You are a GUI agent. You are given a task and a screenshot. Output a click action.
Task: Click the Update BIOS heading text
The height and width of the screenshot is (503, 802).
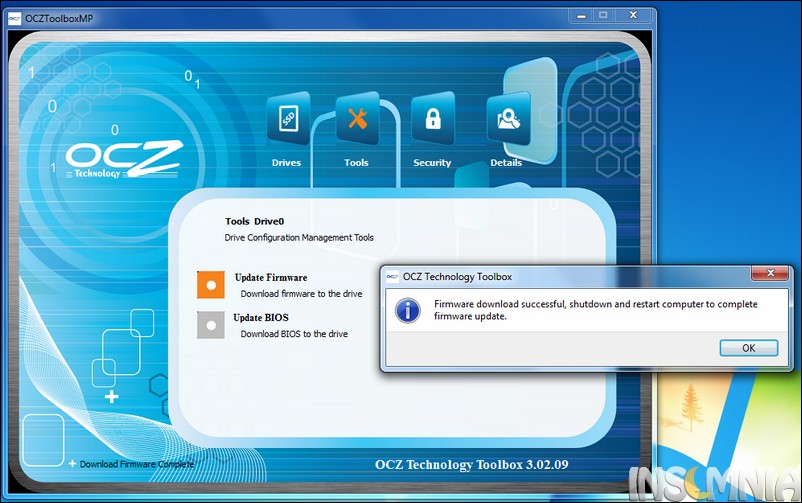click(261, 317)
